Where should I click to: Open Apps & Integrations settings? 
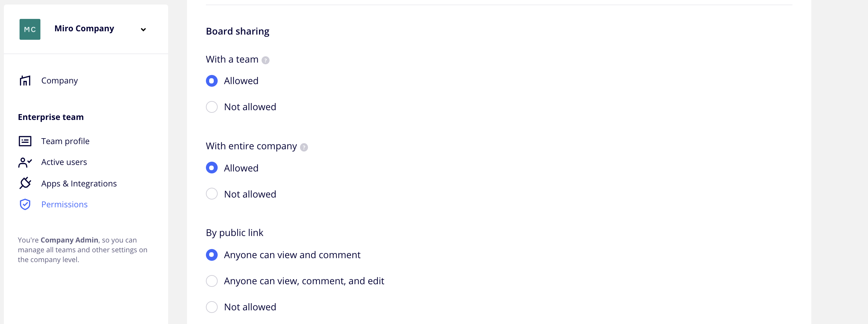tap(79, 184)
